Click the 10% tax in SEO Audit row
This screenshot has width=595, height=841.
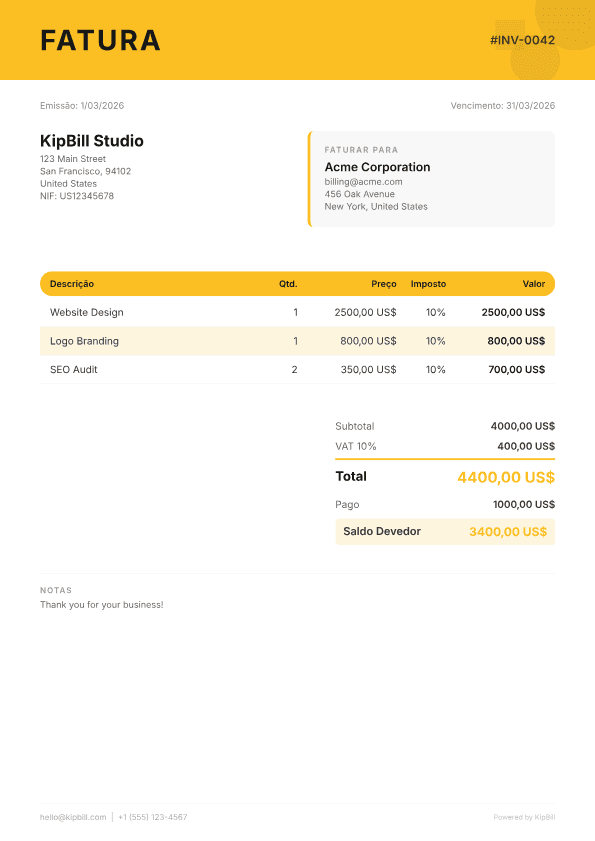(436, 370)
